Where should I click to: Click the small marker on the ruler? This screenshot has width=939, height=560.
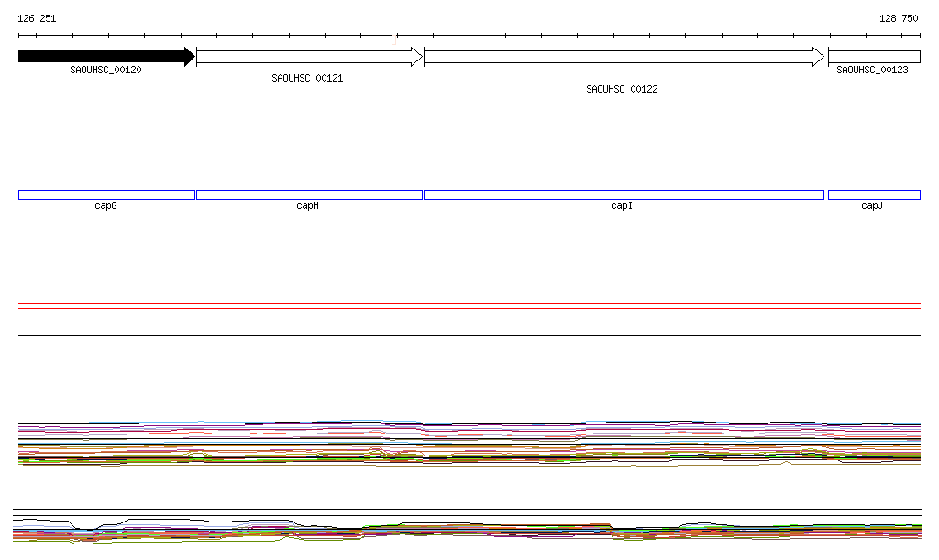coord(394,38)
